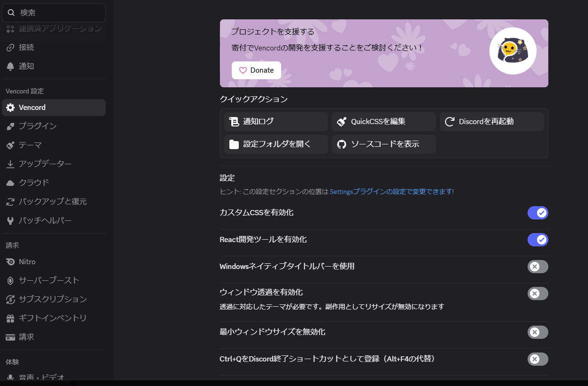Open サーバーブースト page
Screen dimensions: 588x386
click(54, 281)
